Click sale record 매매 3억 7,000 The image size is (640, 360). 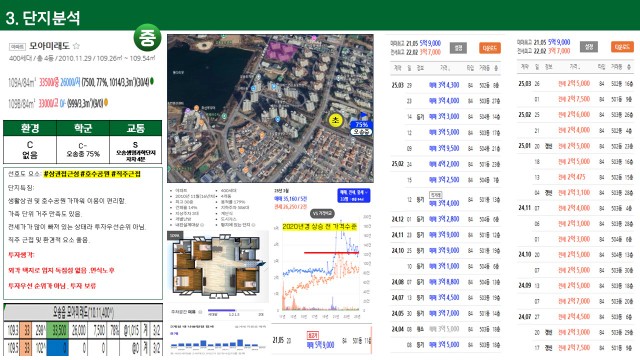(x=444, y=313)
